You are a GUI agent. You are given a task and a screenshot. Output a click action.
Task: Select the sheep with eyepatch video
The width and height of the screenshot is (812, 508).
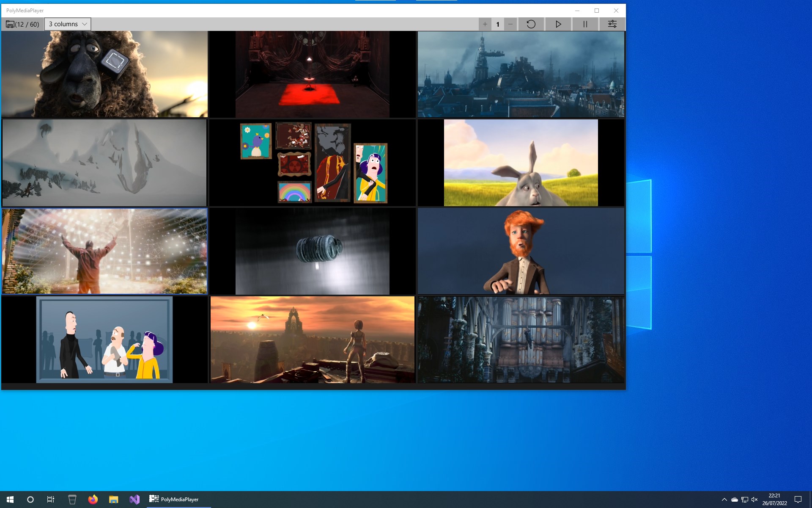click(x=104, y=74)
